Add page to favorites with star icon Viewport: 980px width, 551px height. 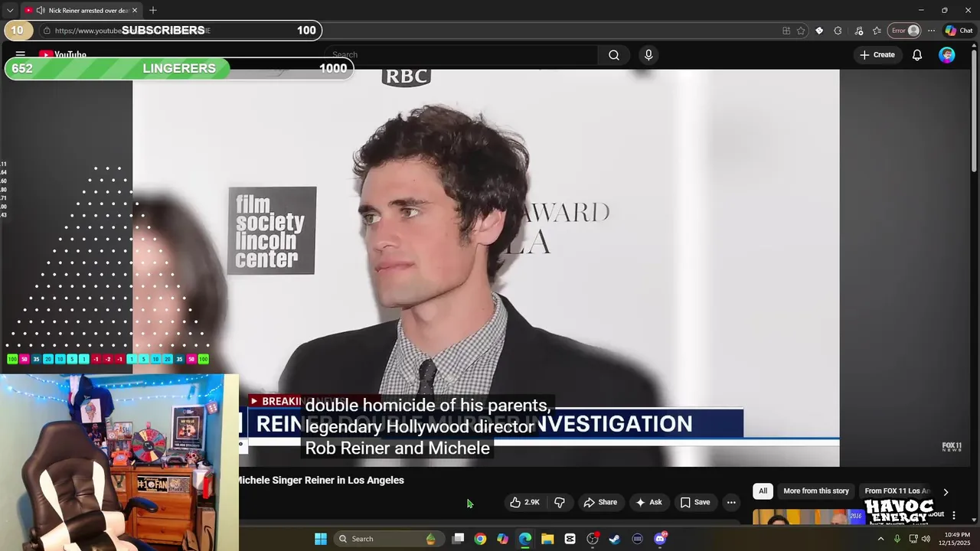pyautogui.click(x=801, y=31)
